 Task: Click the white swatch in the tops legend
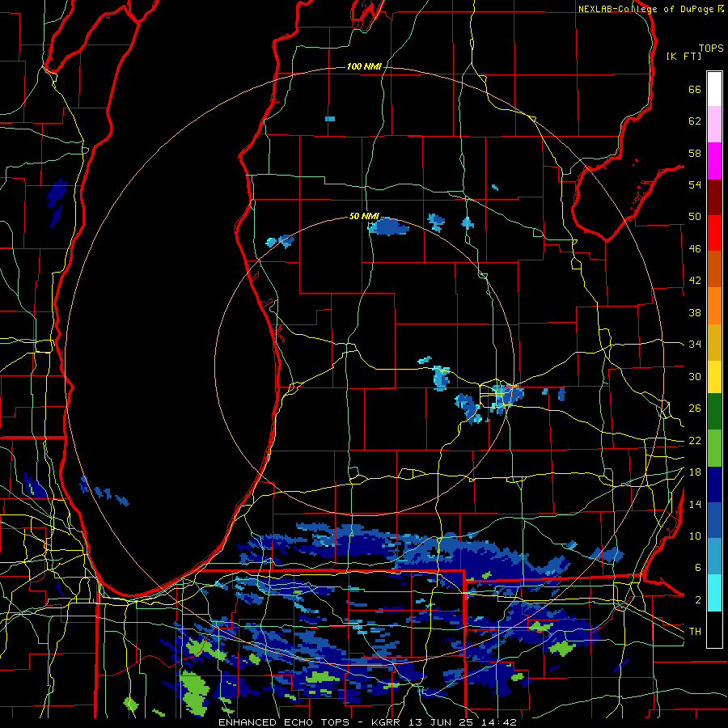(714, 89)
